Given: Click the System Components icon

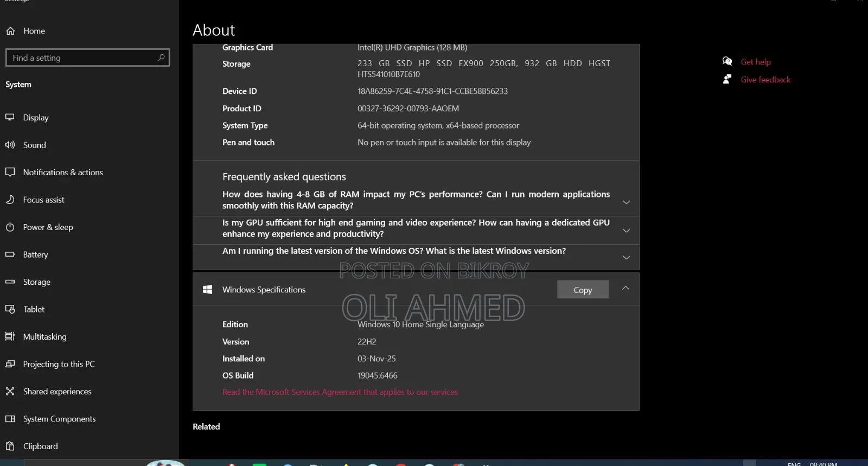Looking at the screenshot, I should [x=10, y=419].
